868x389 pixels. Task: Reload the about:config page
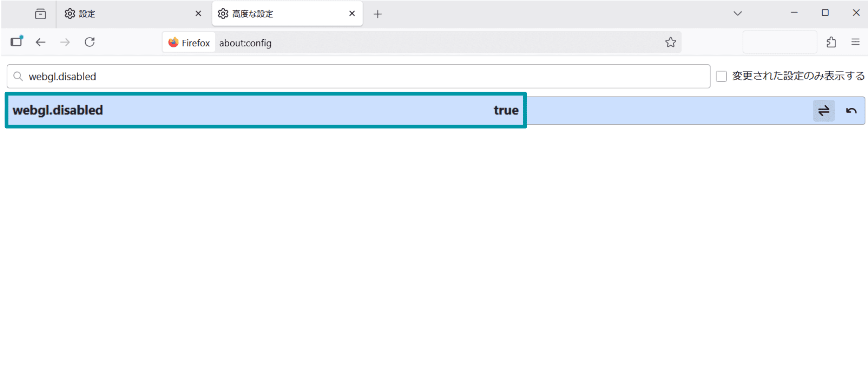click(90, 42)
